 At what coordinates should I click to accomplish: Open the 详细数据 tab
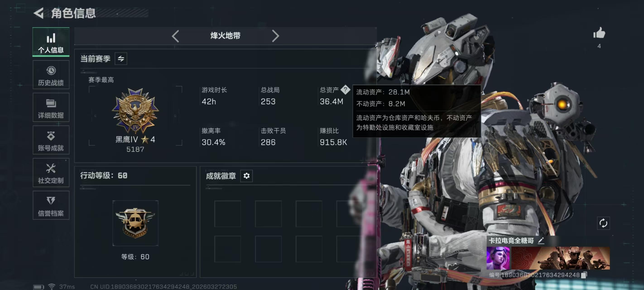pyautogui.click(x=51, y=107)
